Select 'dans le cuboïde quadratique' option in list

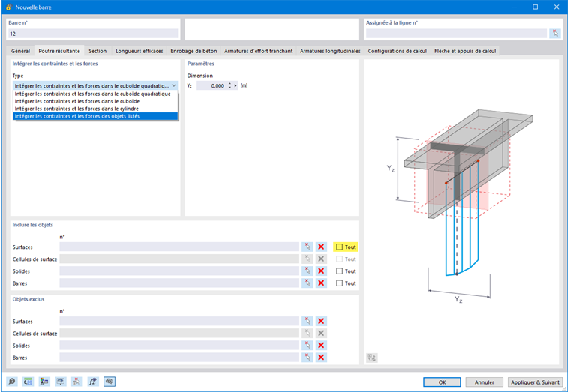coord(95,94)
